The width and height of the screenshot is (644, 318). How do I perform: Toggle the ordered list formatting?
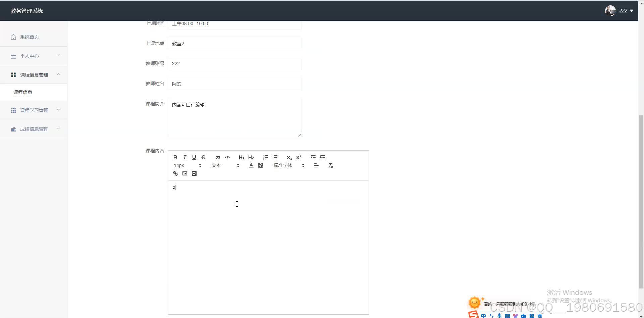265,157
